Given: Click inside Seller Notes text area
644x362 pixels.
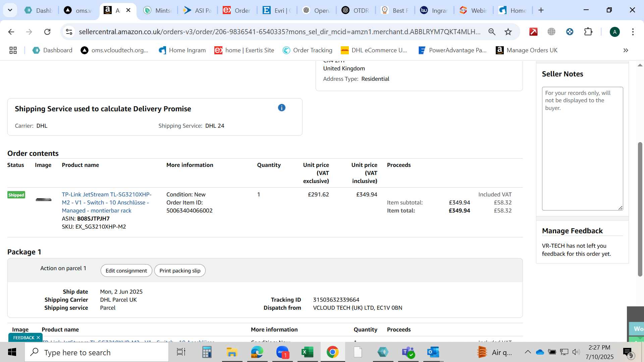Looking at the screenshot, I should tap(582, 148).
